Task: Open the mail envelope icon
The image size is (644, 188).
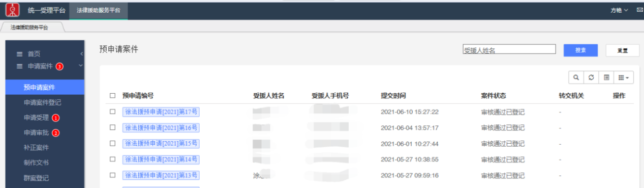Action: point(639,10)
